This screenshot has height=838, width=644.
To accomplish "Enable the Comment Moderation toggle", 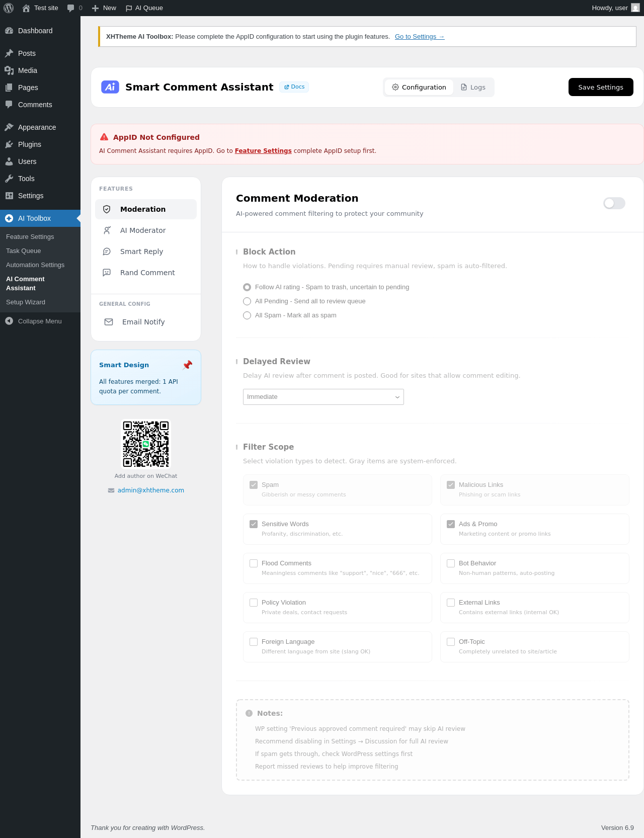I will [x=614, y=203].
